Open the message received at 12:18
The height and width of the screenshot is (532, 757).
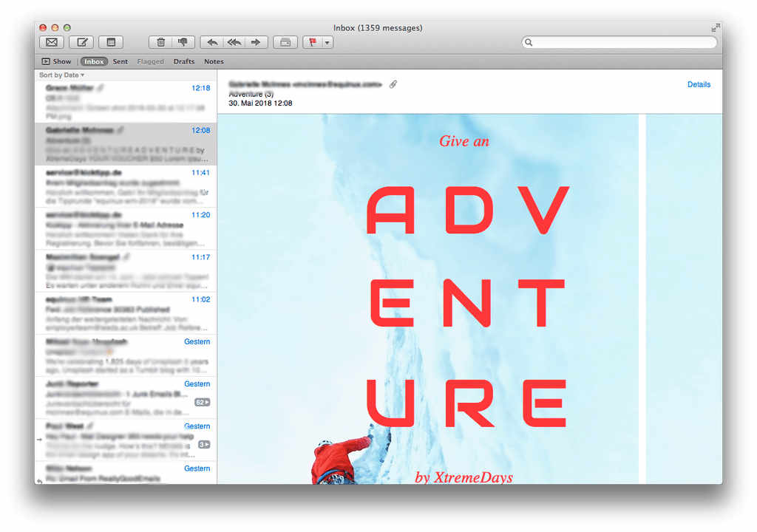tap(126, 101)
